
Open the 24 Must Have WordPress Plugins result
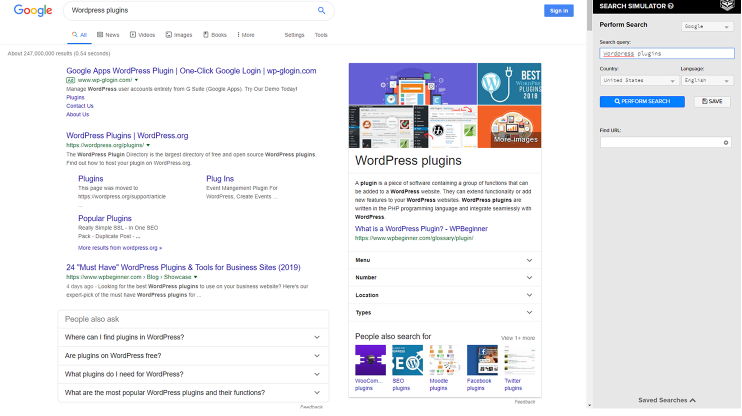183,267
